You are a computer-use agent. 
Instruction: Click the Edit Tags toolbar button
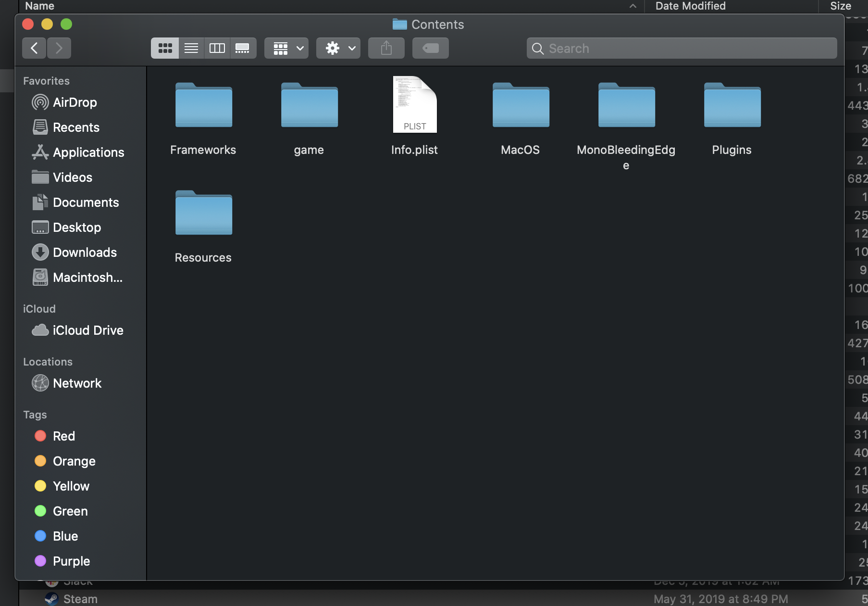(x=430, y=48)
